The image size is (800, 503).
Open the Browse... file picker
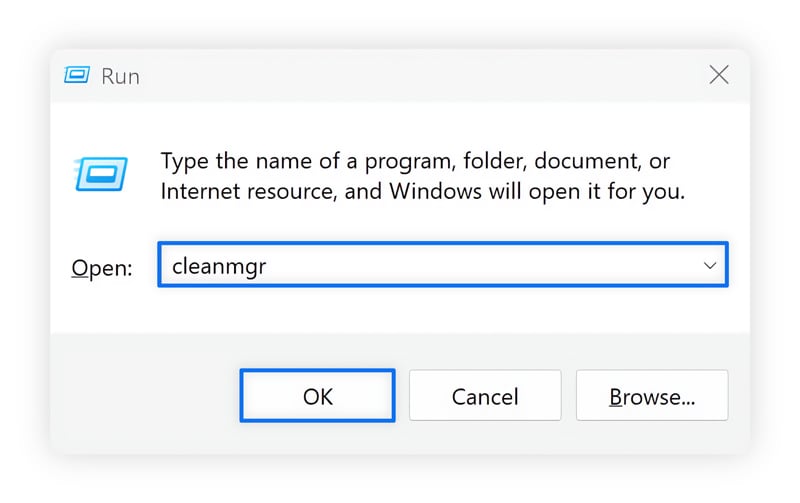click(x=652, y=396)
